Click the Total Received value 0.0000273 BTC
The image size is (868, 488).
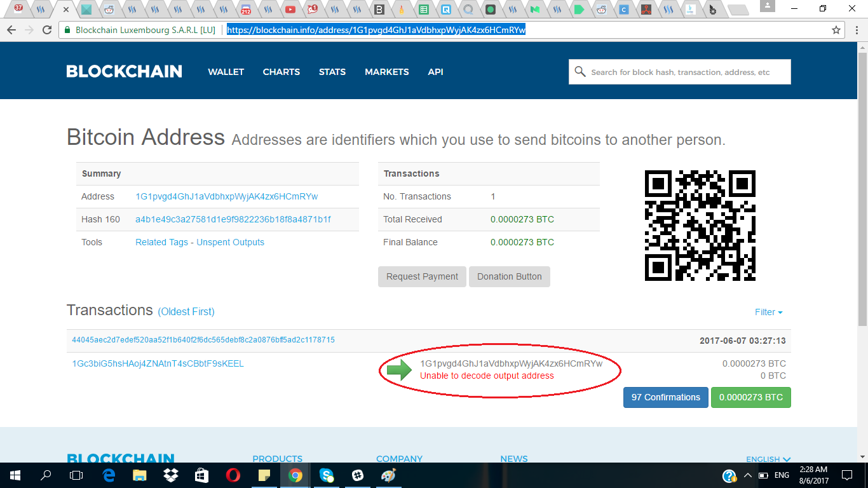coord(522,219)
